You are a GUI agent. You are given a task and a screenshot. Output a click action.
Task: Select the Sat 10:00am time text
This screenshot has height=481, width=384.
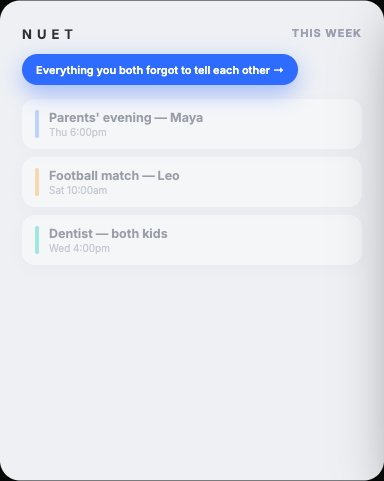point(78,190)
